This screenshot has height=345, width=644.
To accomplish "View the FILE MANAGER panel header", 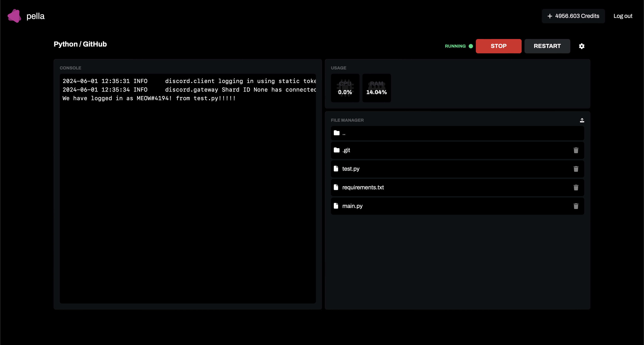I will click(347, 120).
